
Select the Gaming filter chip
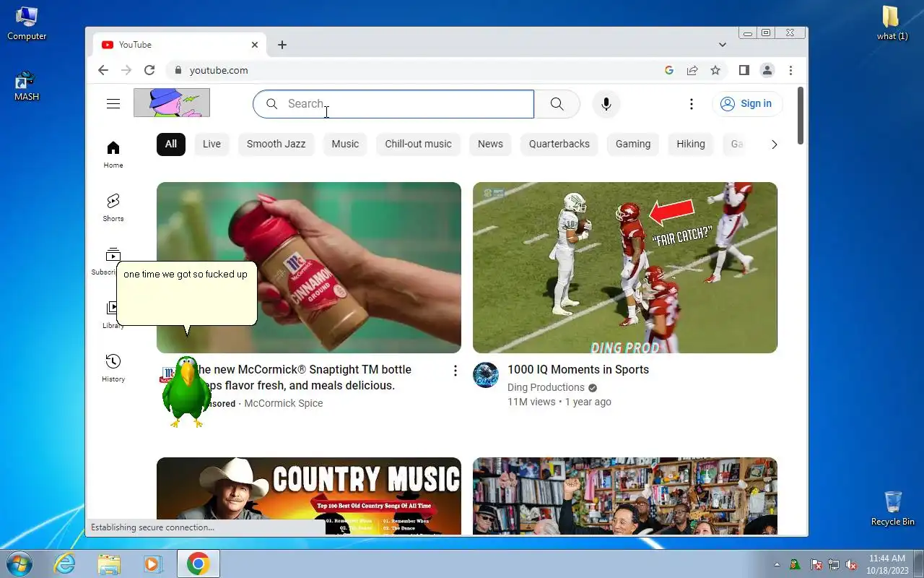[x=633, y=144]
